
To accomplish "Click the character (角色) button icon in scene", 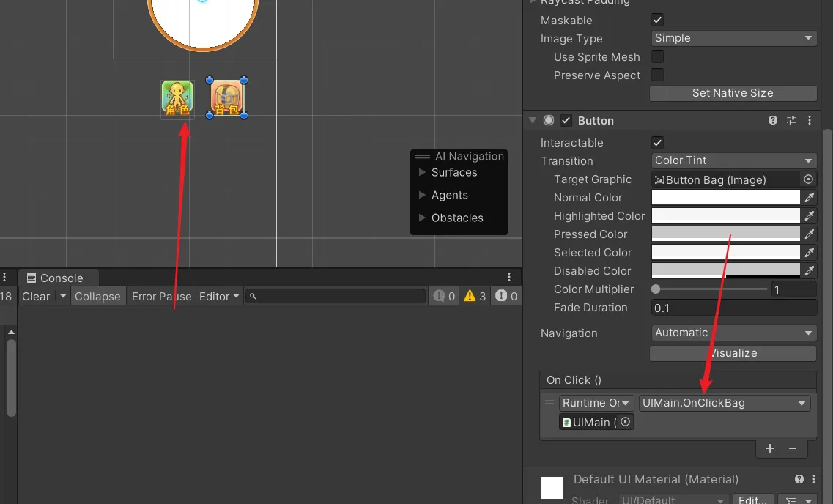I will pyautogui.click(x=177, y=98).
